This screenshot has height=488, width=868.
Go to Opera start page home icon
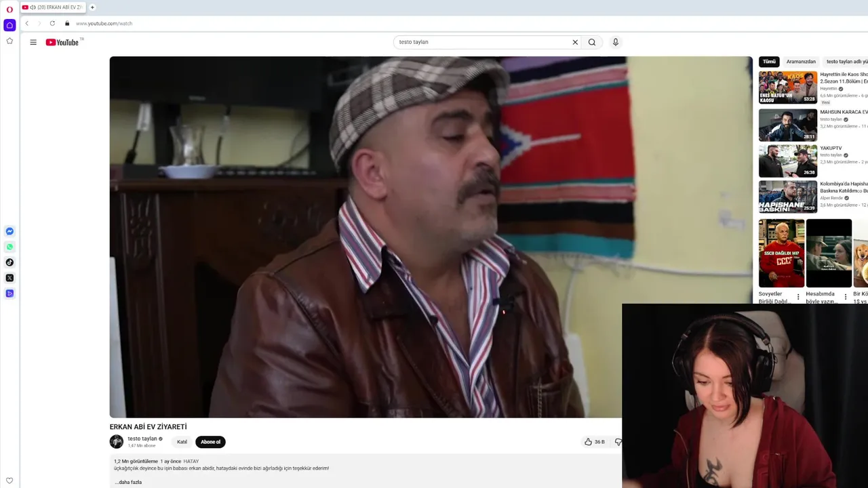click(x=9, y=25)
